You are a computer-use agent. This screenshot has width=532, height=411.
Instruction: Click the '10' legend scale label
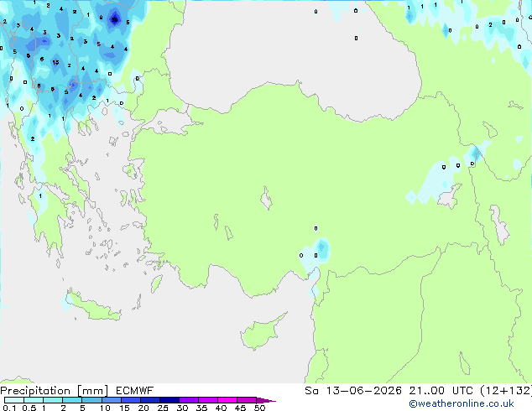click(105, 408)
